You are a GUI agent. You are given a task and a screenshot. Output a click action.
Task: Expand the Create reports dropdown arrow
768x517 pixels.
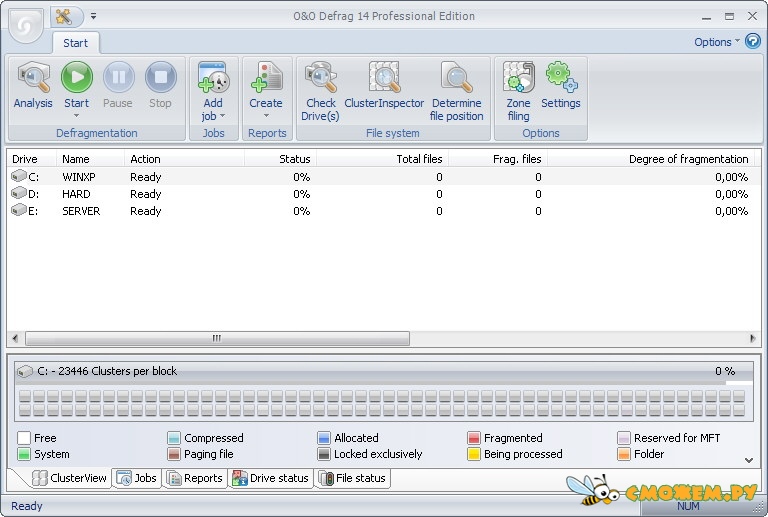[x=266, y=116]
